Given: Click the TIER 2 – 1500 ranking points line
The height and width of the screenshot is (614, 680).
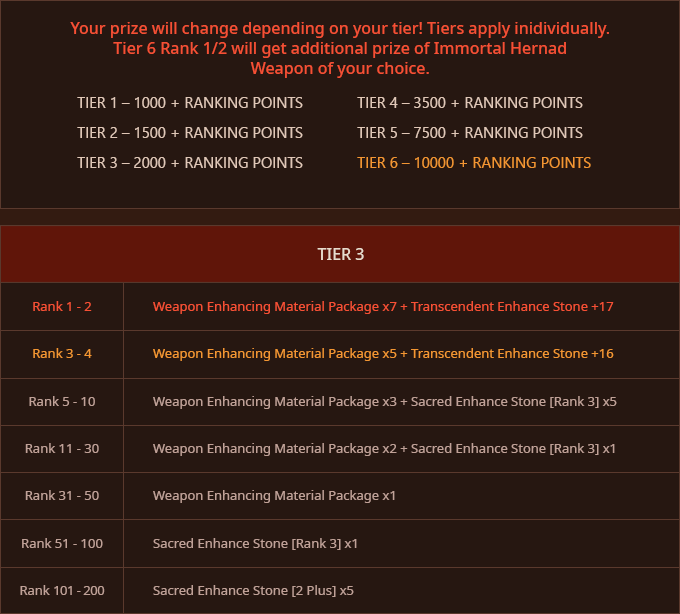Looking at the screenshot, I should tap(190, 133).
